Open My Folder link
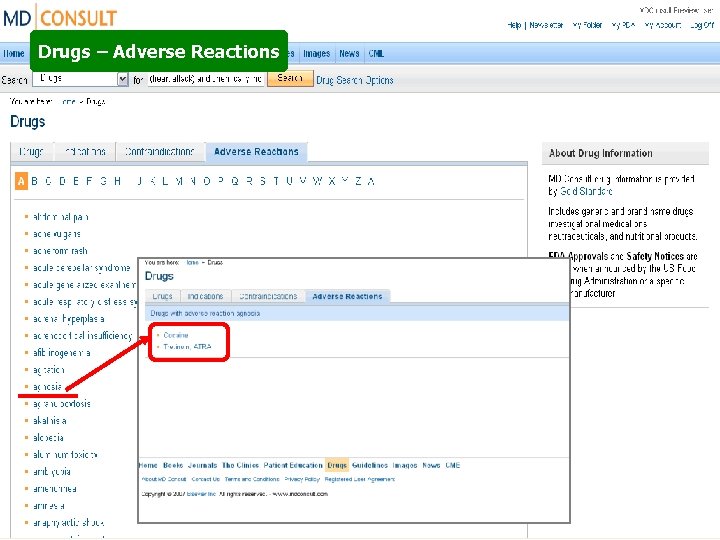The image size is (720, 540). (x=587, y=25)
